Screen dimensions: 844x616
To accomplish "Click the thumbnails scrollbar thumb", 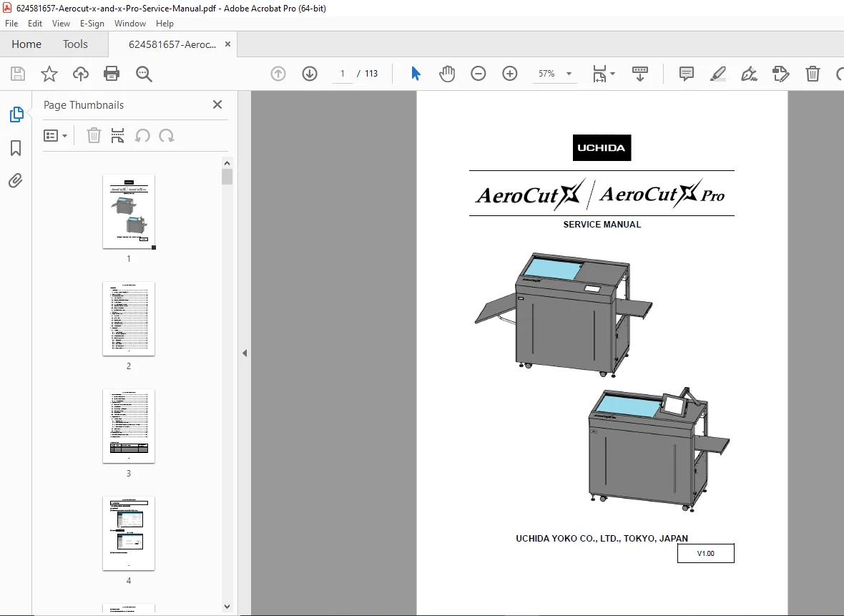I will (x=227, y=177).
